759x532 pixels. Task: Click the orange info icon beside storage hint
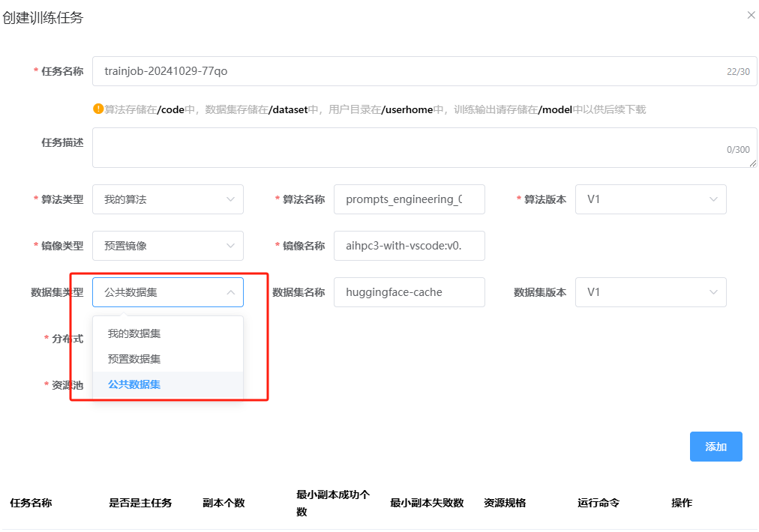(x=97, y=109)
